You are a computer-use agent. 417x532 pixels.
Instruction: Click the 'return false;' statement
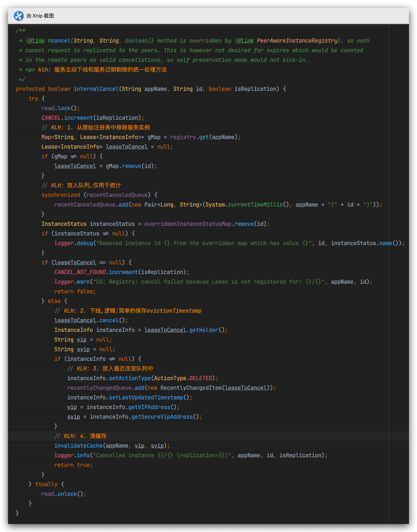[x=75, y=292]
